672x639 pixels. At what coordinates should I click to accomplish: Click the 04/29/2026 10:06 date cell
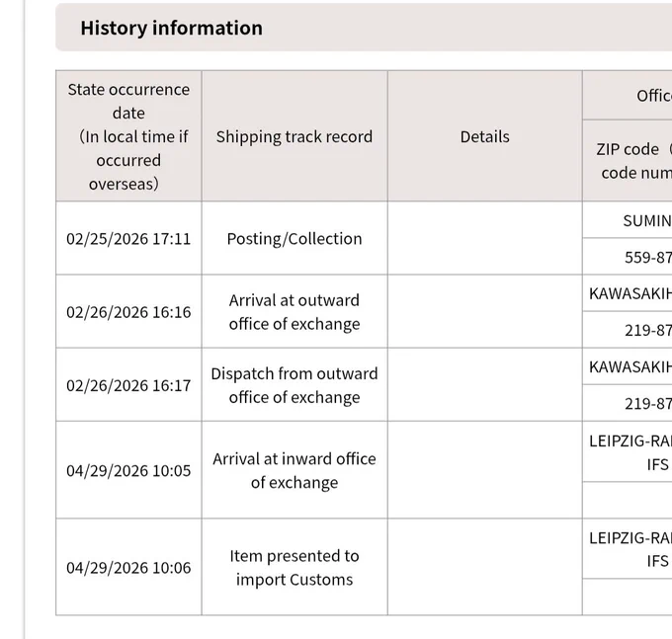coord(128,568)
